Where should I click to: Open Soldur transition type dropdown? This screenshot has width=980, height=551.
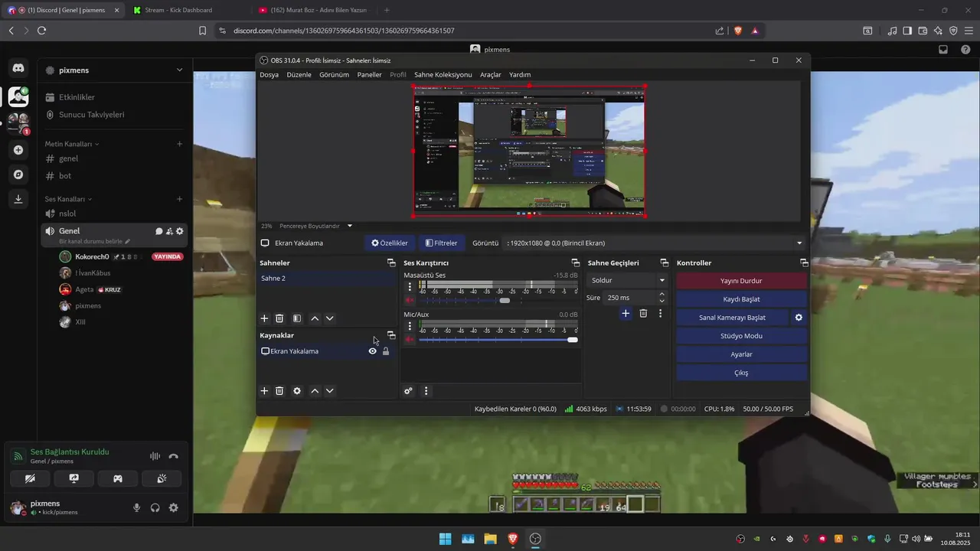click(x=628, y=280)
